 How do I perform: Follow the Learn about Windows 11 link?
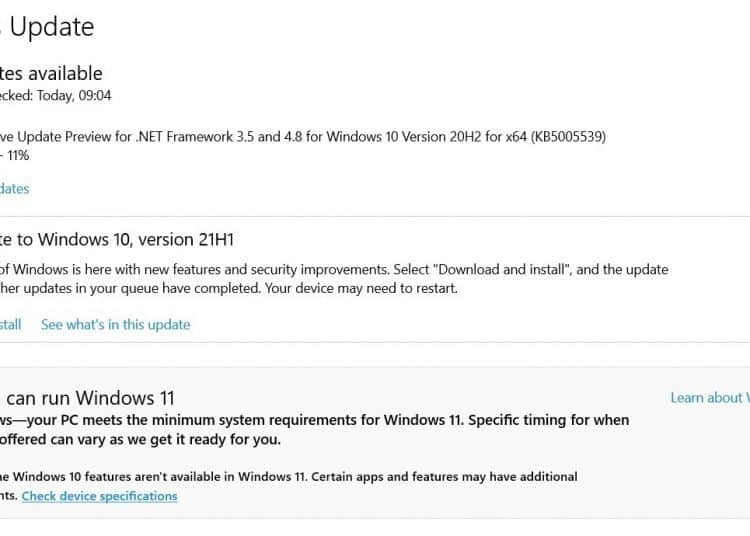coord(710,398)
